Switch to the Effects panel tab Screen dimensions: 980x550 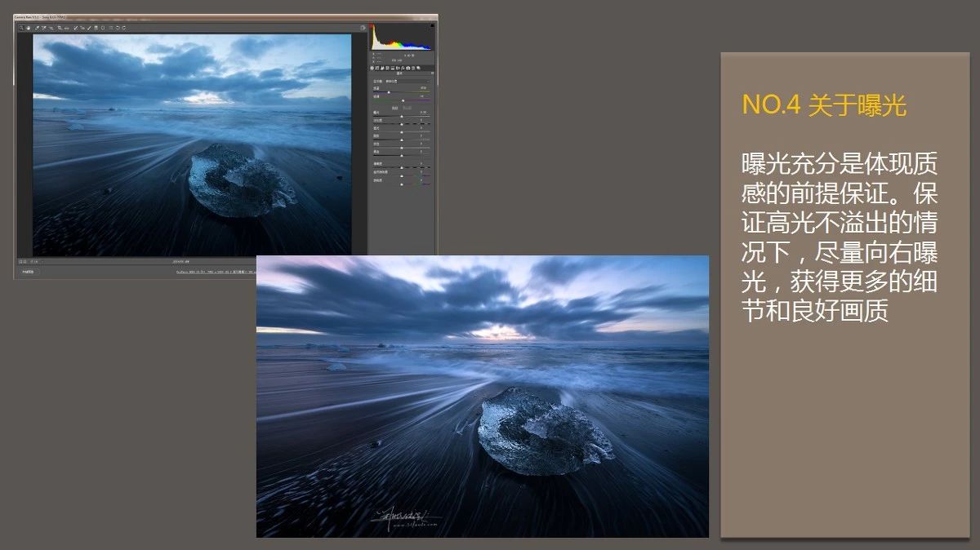(403, 68)
